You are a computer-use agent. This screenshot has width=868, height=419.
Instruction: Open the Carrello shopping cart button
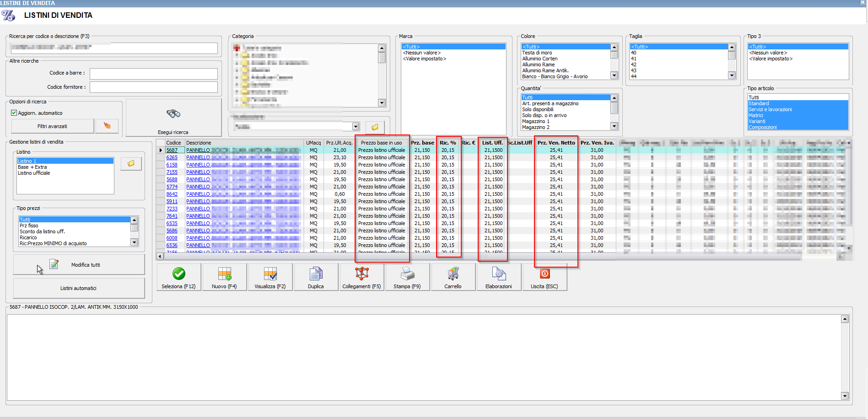[x=453, y=277]
